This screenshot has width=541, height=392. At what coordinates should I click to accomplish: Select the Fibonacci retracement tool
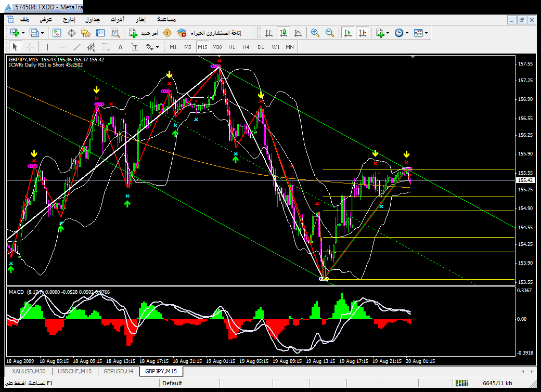107,47
